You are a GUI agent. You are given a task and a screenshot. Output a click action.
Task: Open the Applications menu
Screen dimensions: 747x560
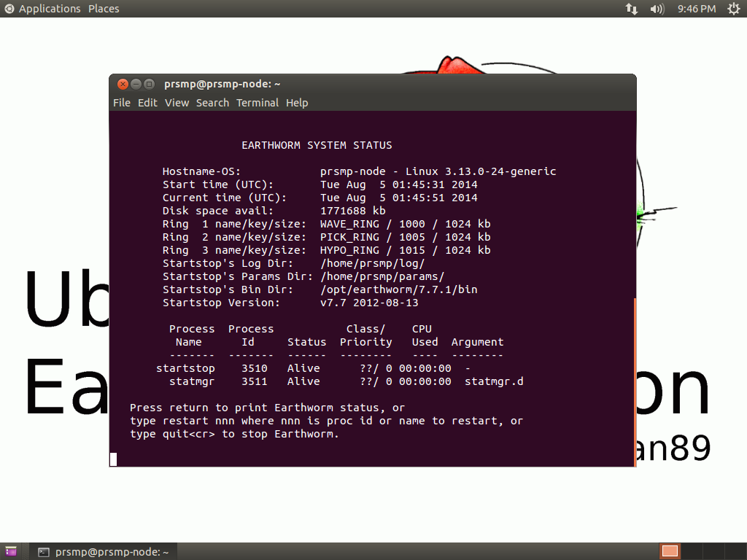tap(49, 9)
